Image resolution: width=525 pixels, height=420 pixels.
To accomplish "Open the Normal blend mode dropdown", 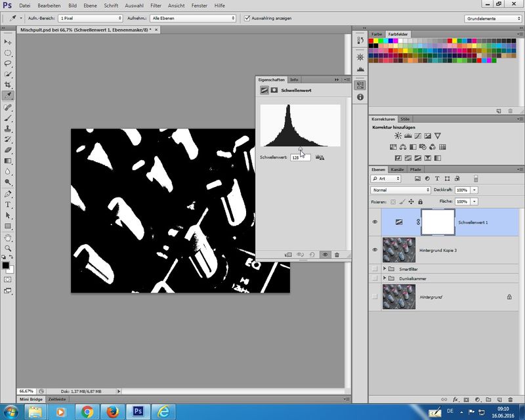I will click(400, 190).
